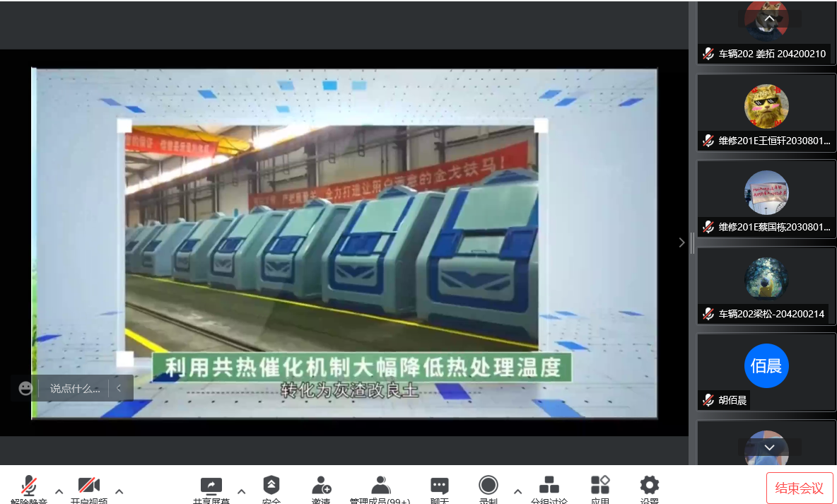Open the Chat panel icon
This screenshot has width=837, height=504.
coord(439,486)
